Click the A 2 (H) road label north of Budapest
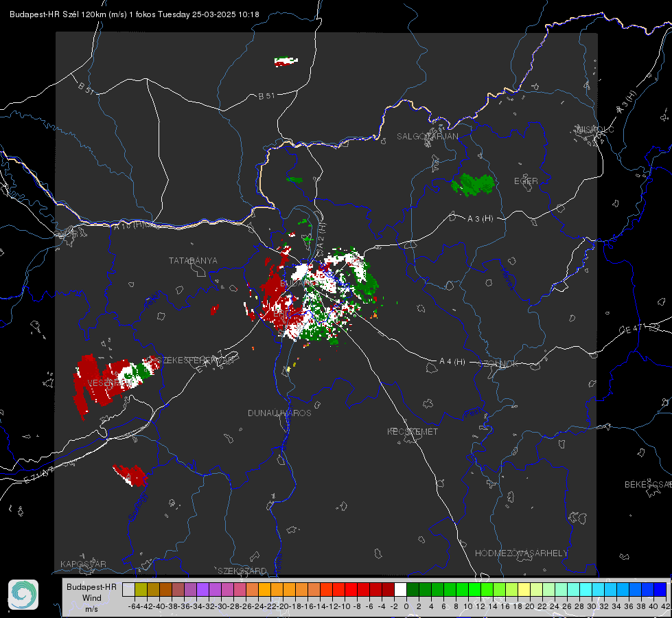This screenshot has width=672, height=618. point(321,236)
